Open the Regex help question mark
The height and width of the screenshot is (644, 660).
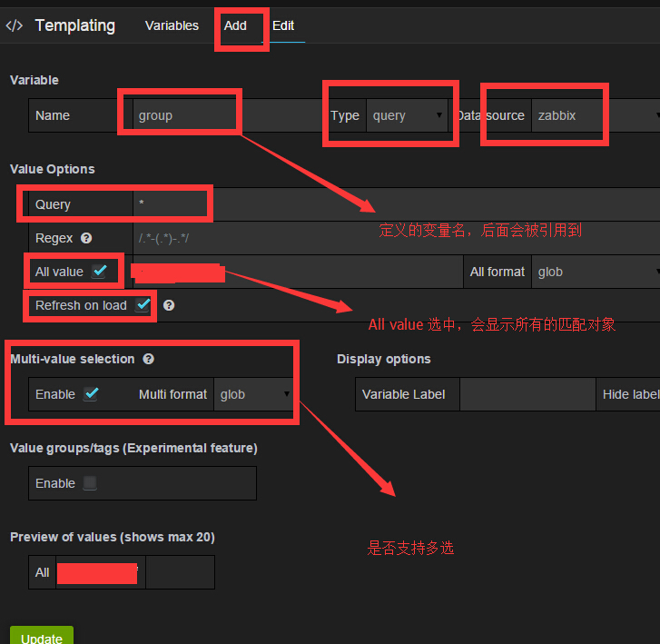[x=86, y=238]
